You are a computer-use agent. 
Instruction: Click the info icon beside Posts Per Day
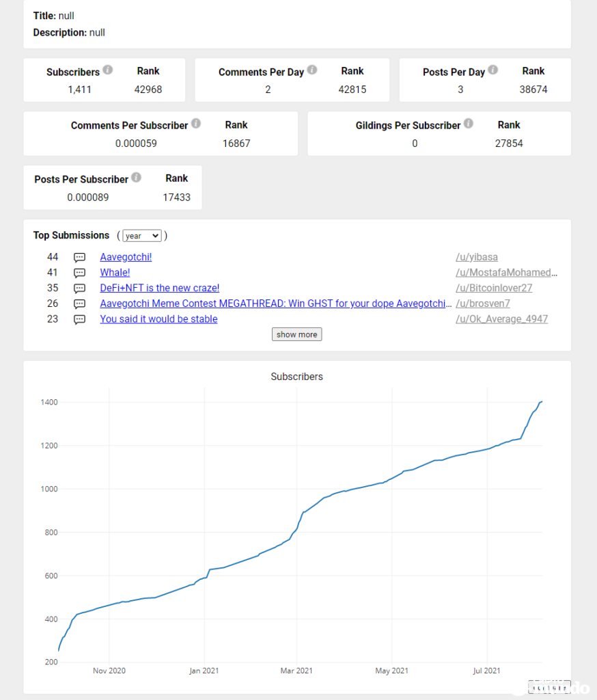(493, 70)
